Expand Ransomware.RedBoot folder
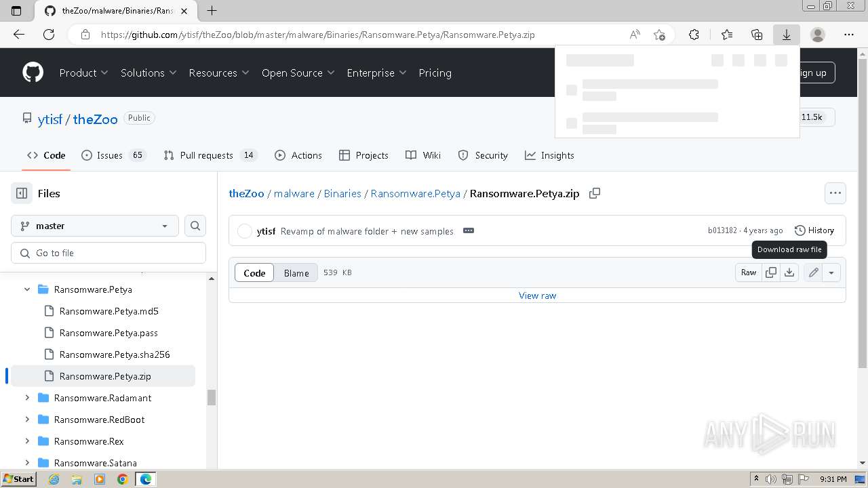 point(27,420)
